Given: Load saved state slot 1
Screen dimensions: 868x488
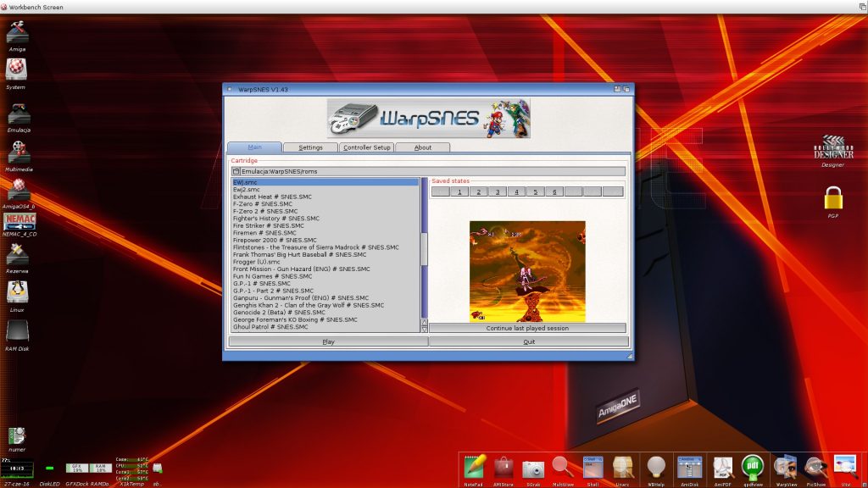Looking at the screenshot, I should [x=459, y=192].
